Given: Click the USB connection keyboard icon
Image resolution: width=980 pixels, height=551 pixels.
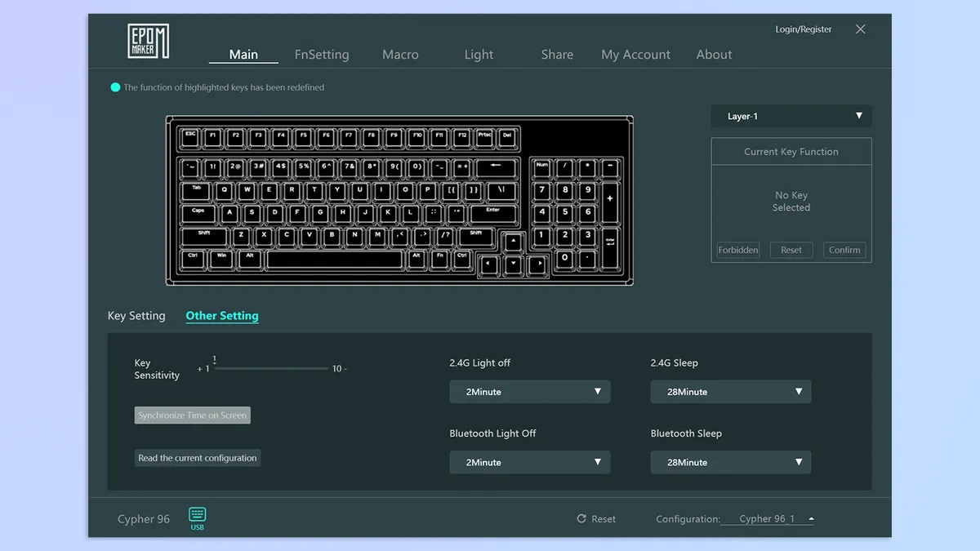Looking at the screenshot, I should click(198, 514).
